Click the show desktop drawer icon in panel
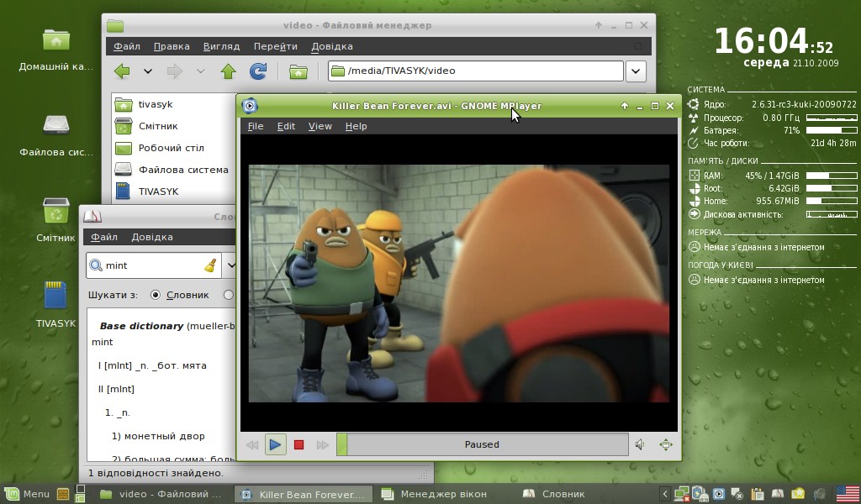 pos(62,495)
